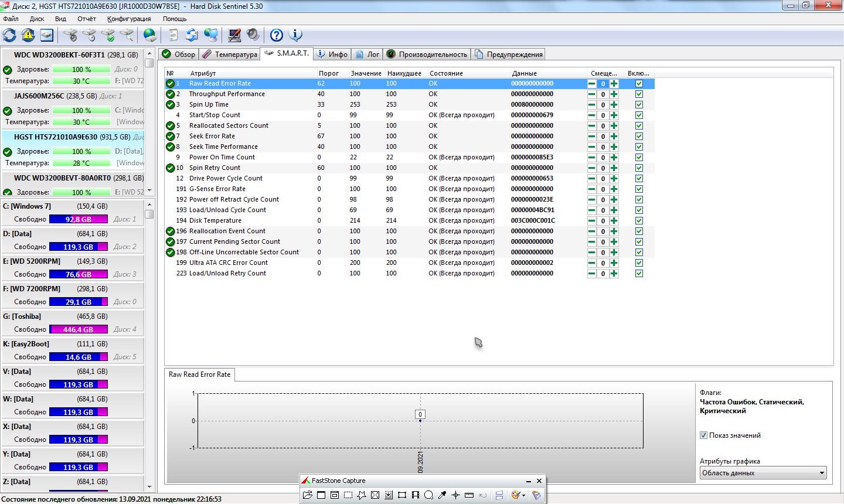The width and height of the screenshot is (844, 504).
Task: Toggle the enable checkbox for Disk Temperature row
Action: tap(639, 221)
